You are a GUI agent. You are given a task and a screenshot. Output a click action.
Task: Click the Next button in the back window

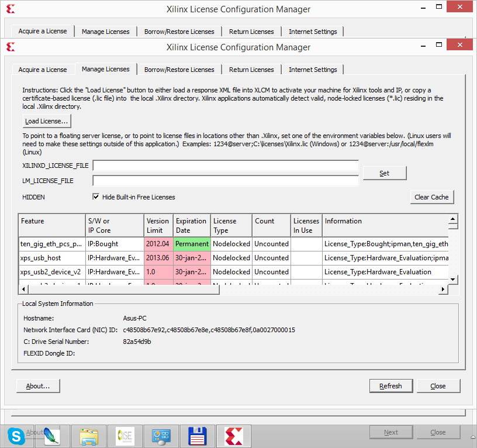click(391, 432)
